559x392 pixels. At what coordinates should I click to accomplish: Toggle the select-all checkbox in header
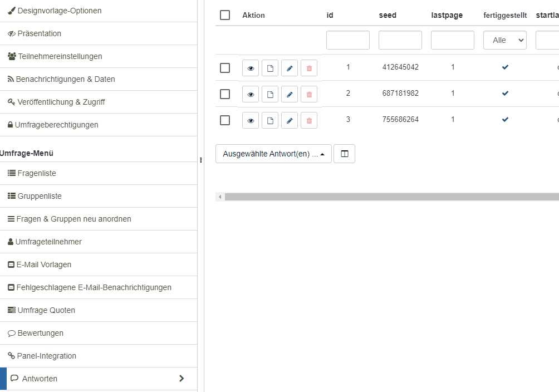coord(225,15)
